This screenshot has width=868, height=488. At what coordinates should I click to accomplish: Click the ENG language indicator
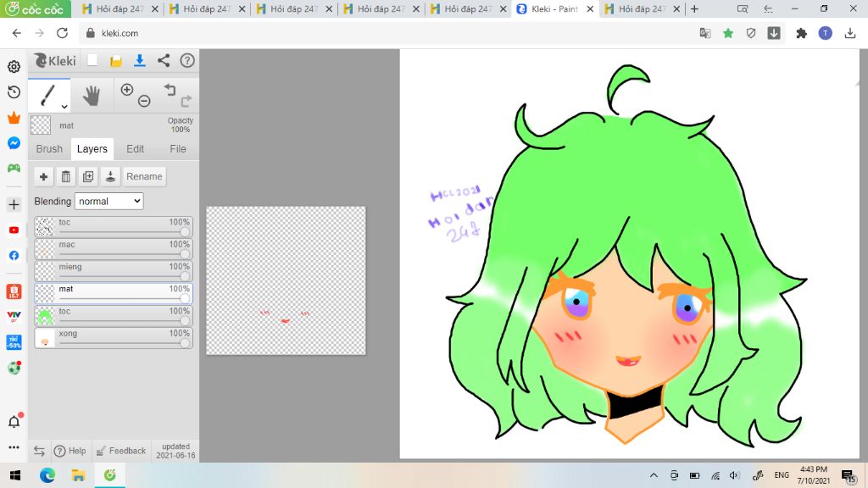point(782,475)
